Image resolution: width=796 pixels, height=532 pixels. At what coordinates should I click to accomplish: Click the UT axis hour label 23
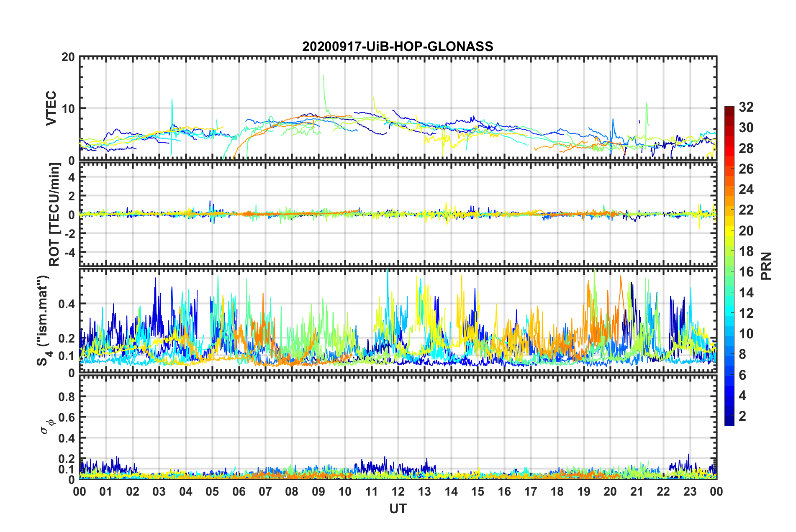click(690, 491)
